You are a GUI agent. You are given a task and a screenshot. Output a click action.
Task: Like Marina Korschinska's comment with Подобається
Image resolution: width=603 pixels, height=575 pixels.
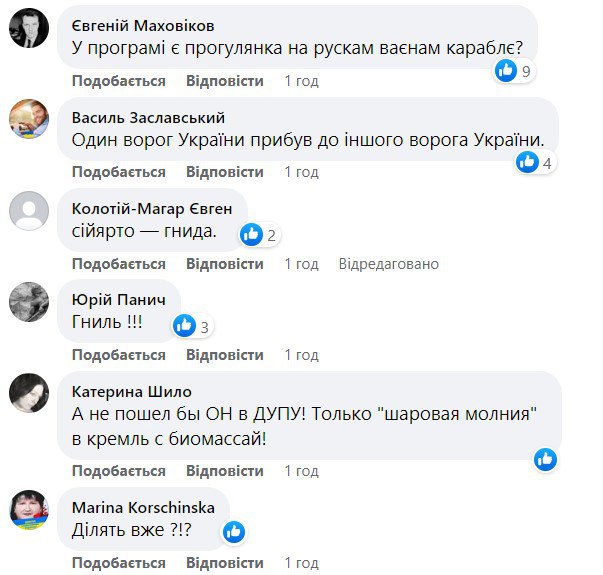[x=118, y=562]
